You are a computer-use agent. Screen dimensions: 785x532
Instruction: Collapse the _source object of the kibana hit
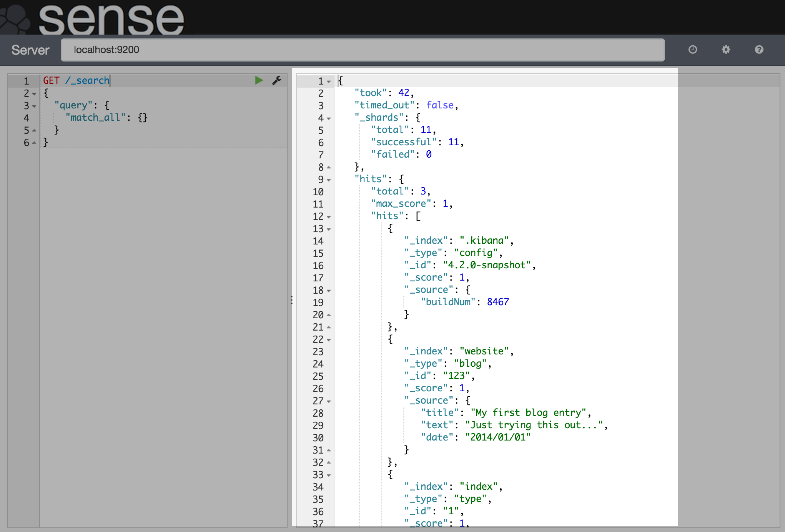tap(329, 291)
